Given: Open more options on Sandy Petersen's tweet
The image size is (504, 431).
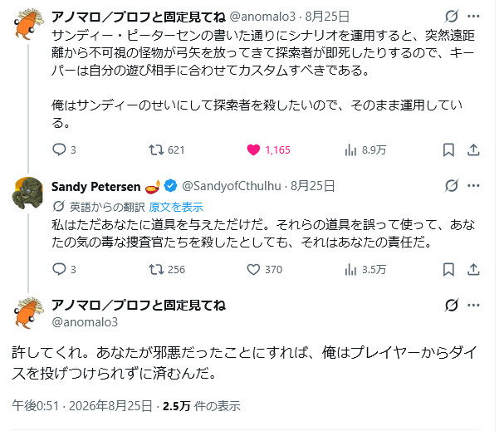Looking at the screenshot, I should (x=473, y=185).
